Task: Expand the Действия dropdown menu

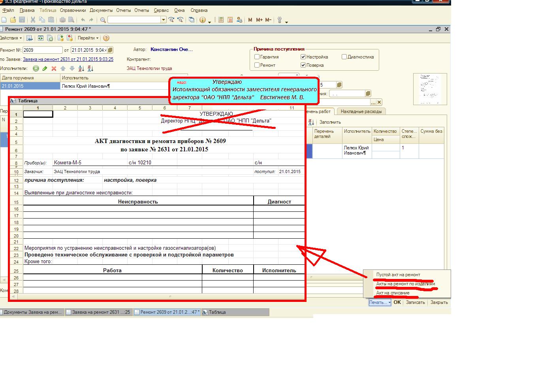Action: coord(11,38)
